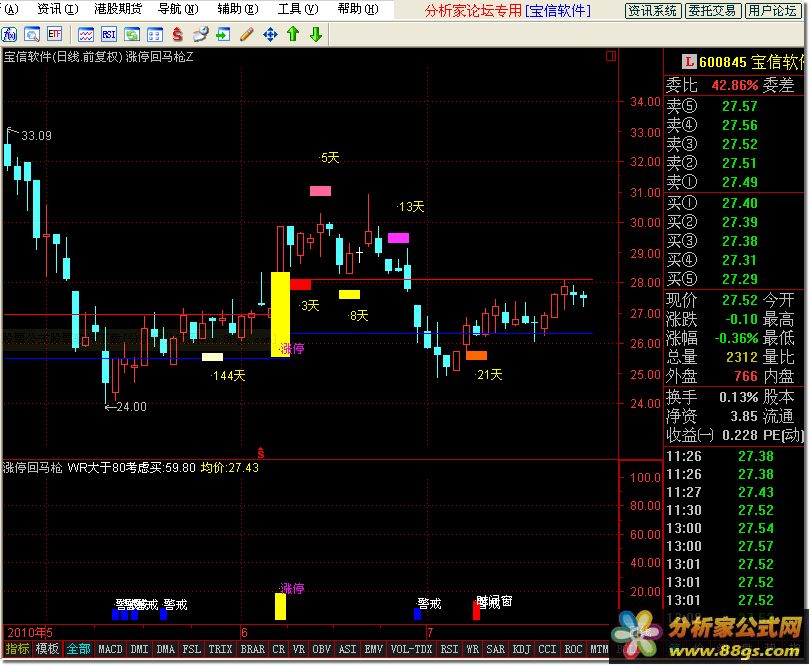Viewport: 811px width, 666px height.
Task: Click the 33.09 high price label
Action: point(36,136)
